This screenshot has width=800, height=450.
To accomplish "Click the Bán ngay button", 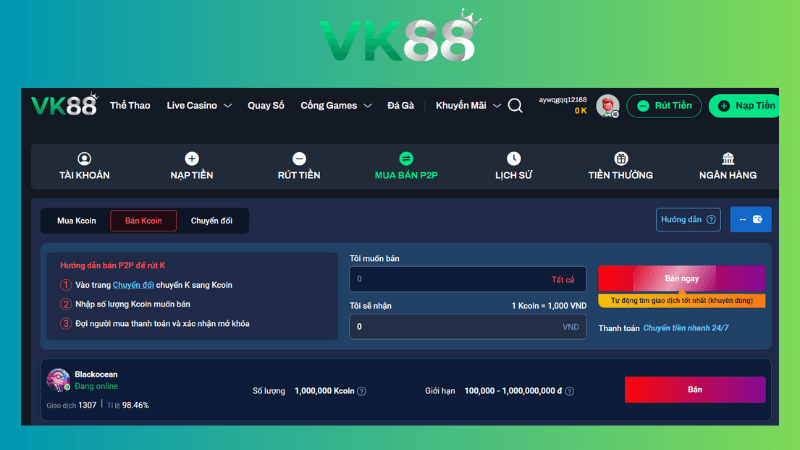I will [x=681, y=278].
